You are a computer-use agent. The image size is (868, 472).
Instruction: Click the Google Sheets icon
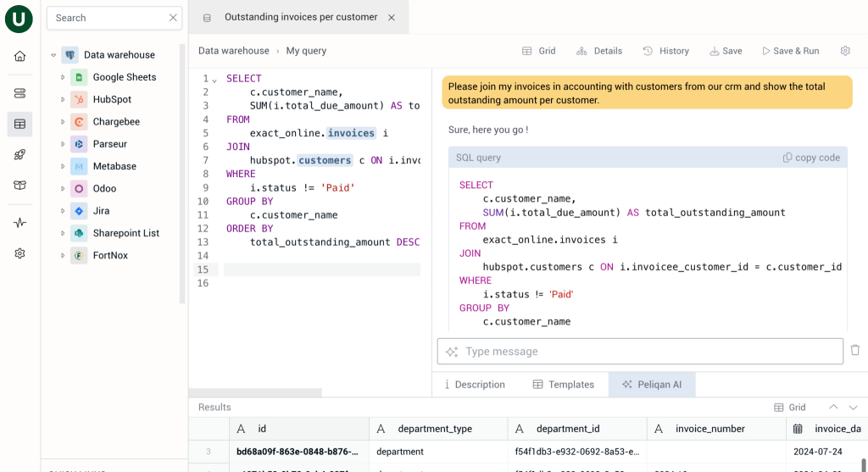tap(79, 77)
